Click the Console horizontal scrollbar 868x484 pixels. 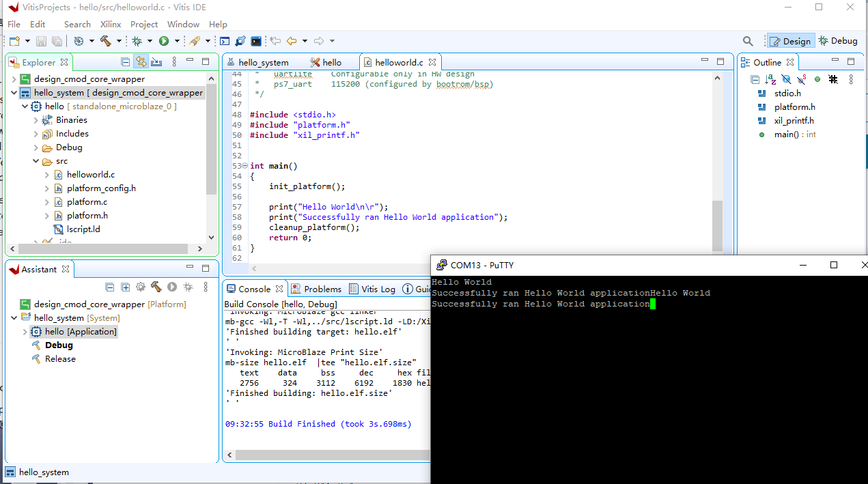click(x=331, y=455)
